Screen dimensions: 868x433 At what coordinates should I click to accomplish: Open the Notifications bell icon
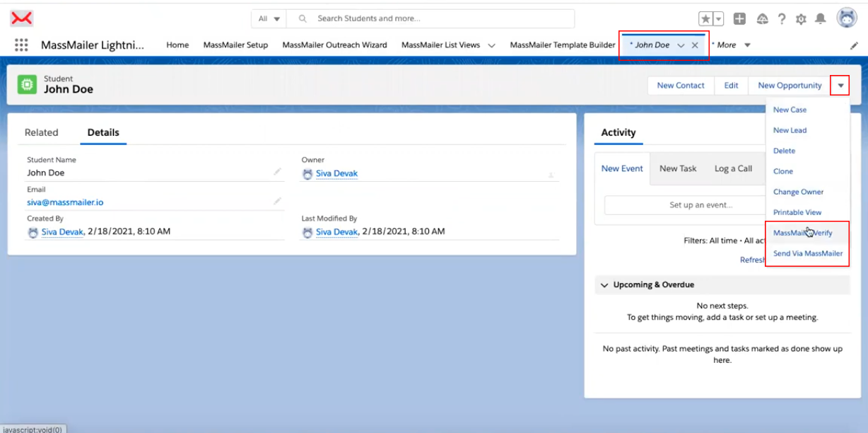(x=821, y=19)
